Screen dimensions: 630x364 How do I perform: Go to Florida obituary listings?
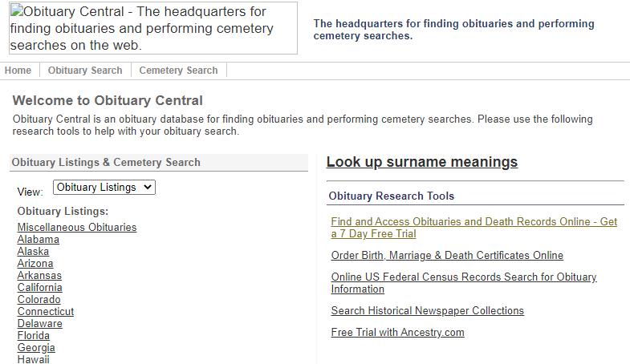point(34,335)
